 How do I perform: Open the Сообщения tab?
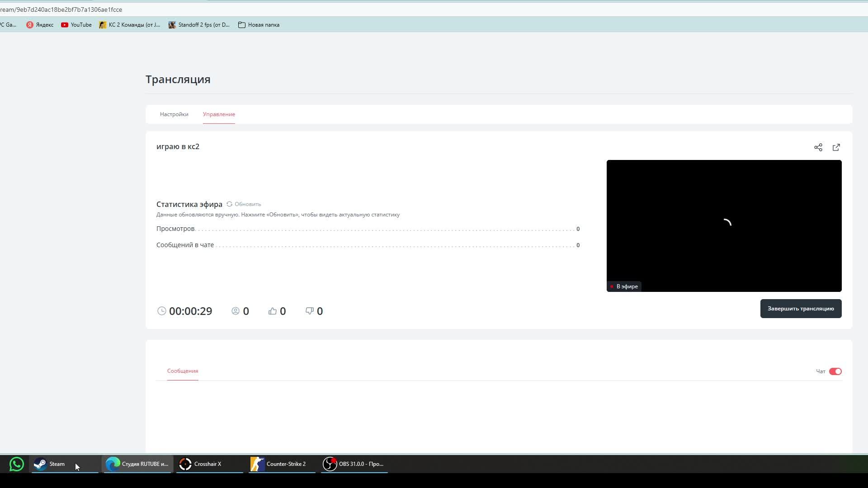pyautogui.click(x=183, y=371)
